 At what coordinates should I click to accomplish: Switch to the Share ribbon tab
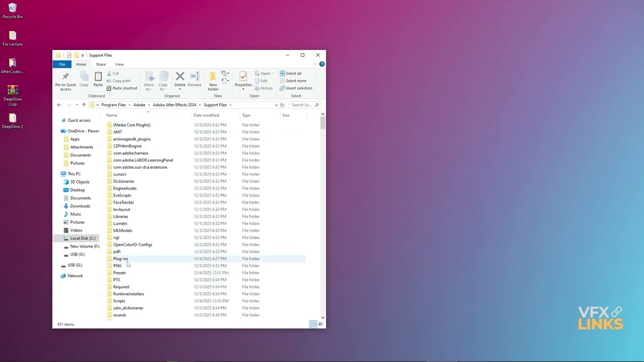tap(101, 64)
